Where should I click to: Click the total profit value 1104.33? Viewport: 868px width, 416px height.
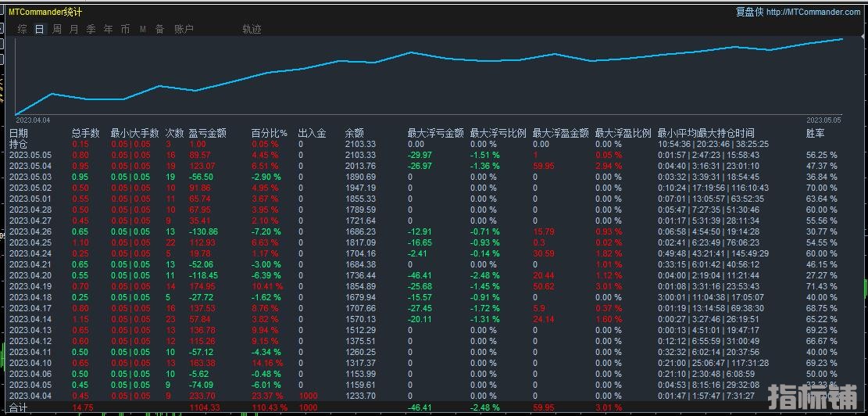pyautogui.click(x=205, y=407)
